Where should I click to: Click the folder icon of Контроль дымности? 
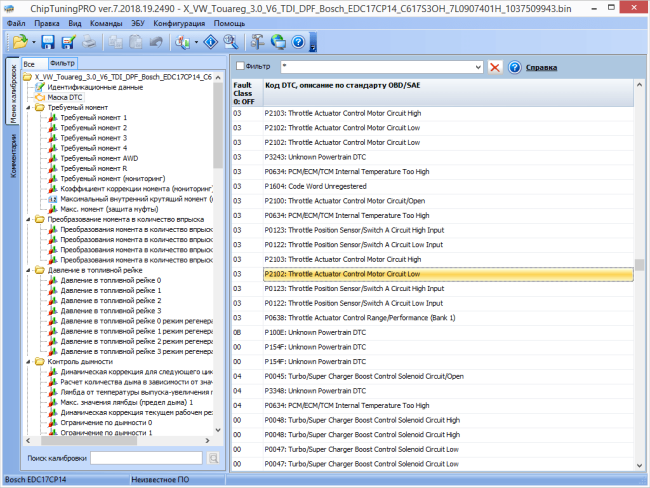click(40, 362)
